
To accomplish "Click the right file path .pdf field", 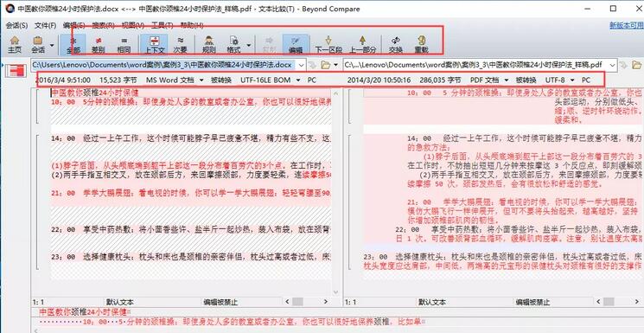I will (x=475, y=65).
